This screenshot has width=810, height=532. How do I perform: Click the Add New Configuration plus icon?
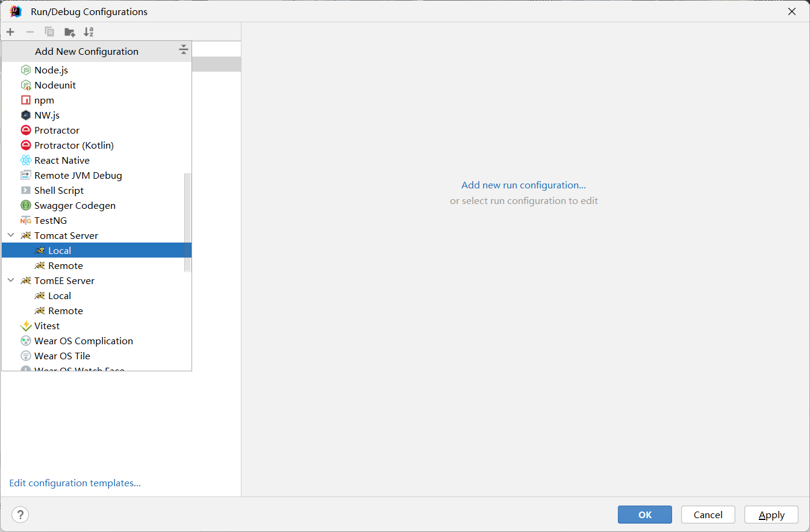10,32
